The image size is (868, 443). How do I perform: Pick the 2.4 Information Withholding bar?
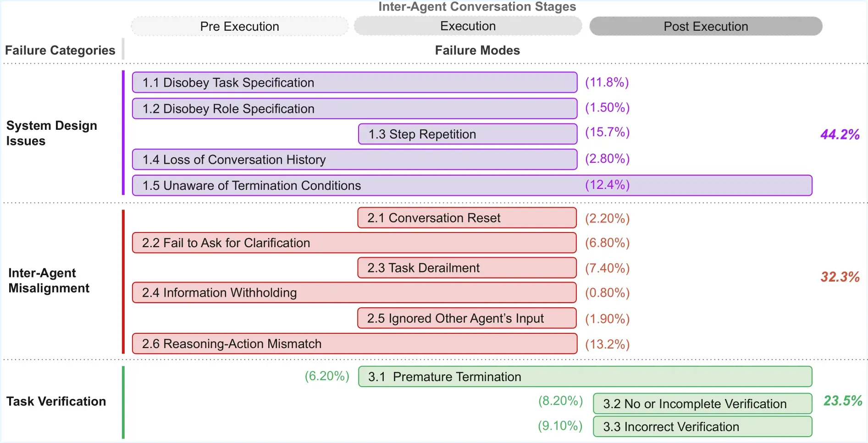coord(354,293)
